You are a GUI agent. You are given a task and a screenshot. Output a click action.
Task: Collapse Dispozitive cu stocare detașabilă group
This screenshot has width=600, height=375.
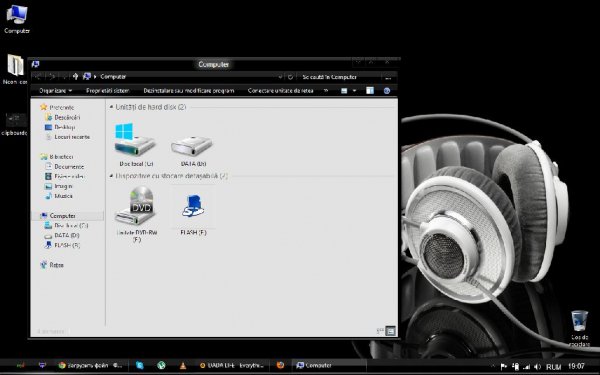click(x=111, y=176)
